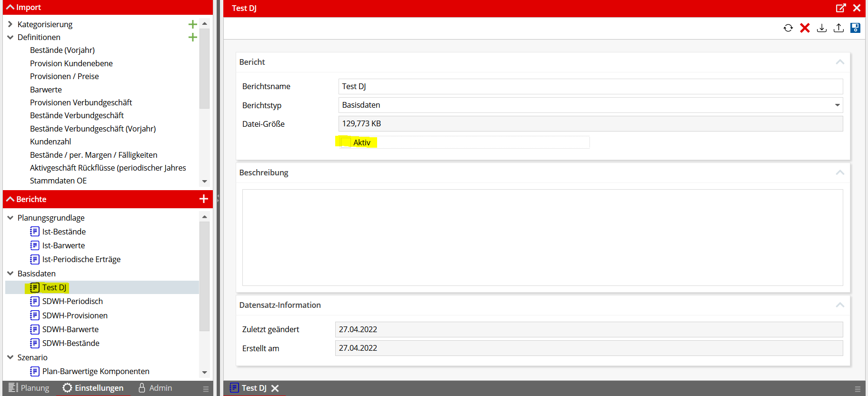Click Import panel scrollbar up arrow
Image resolution: width=868 pixels, height=396 pixels.
click(x=205, y=23)
